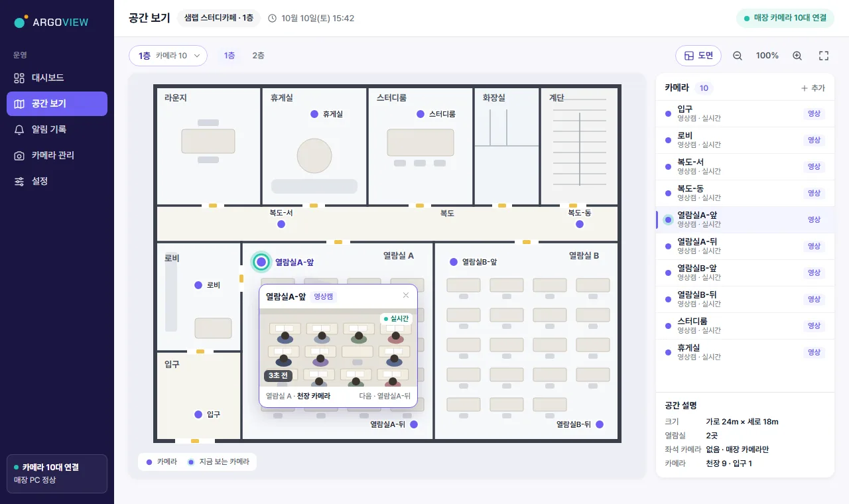Image resolution: width=849 pixels, height=504 pixels.
Task: Select 입구 camera in the list
Action: (745, 113)
